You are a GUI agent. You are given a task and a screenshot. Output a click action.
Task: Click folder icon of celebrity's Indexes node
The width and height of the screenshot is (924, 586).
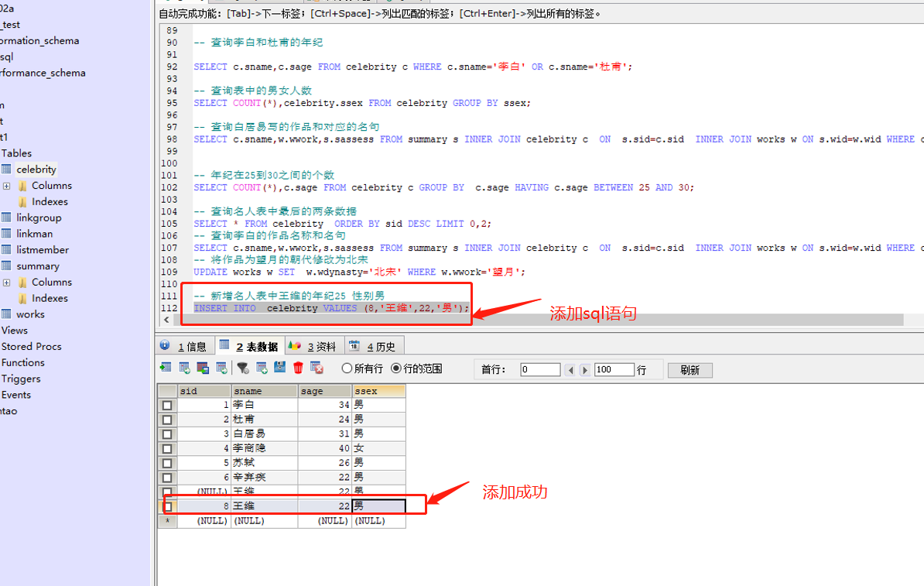pos(22,201)
